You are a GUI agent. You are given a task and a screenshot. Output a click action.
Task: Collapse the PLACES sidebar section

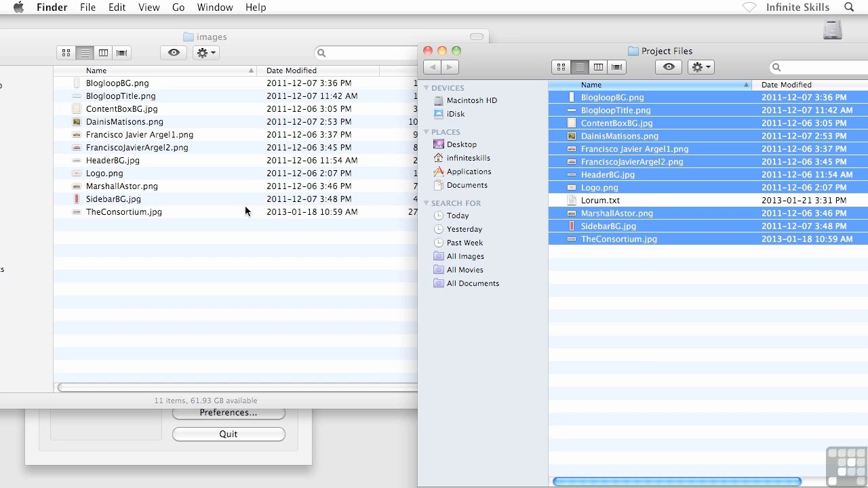point(427,132)
